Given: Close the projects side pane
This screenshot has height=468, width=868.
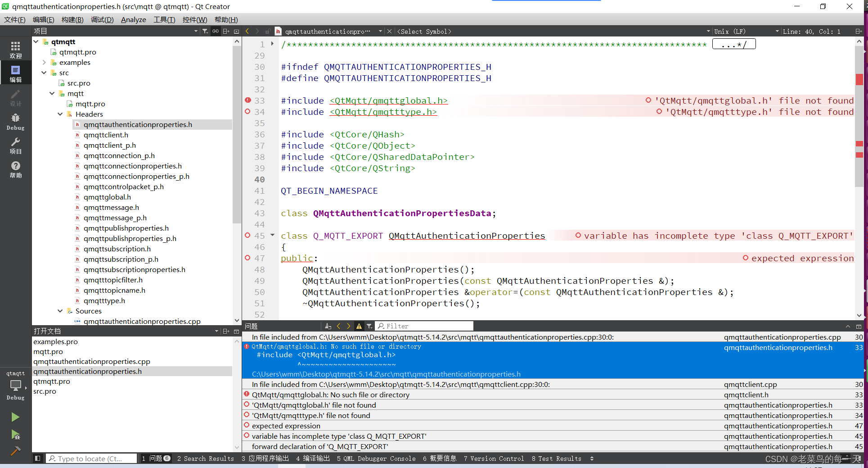Looking at the screenshot, I should click(236, 31).
